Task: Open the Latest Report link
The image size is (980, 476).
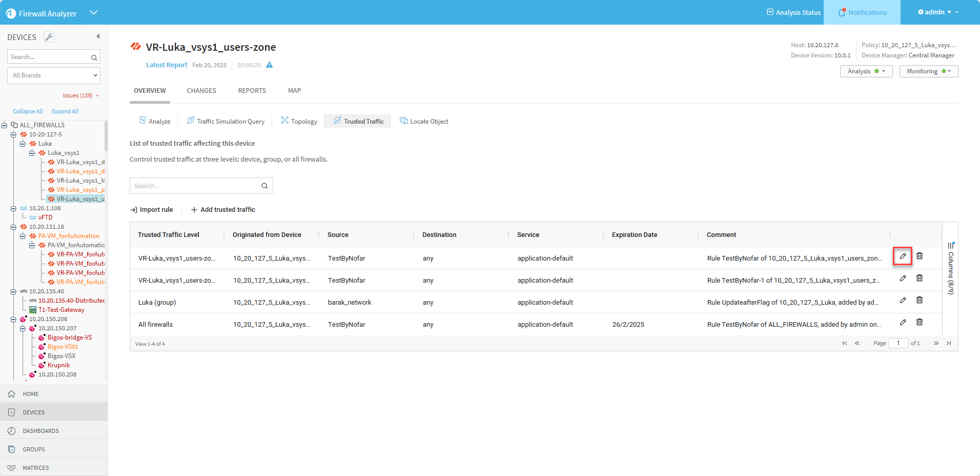Action: 167,65
